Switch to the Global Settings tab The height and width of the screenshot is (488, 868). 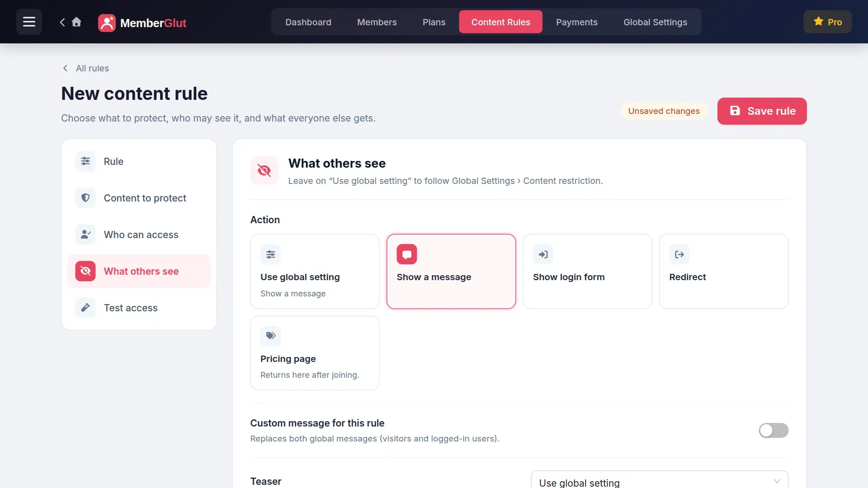click(655, 22)
